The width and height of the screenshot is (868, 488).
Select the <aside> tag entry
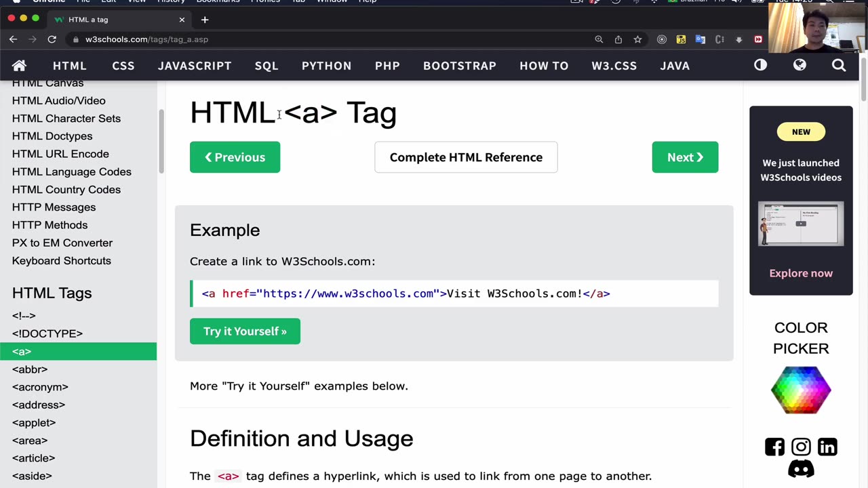(32, 476)
